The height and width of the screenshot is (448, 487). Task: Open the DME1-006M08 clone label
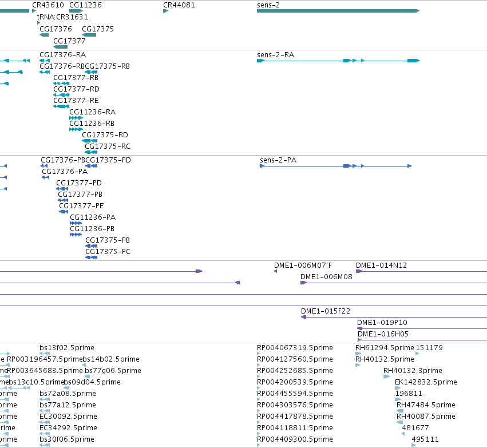[x=326, y=276]
